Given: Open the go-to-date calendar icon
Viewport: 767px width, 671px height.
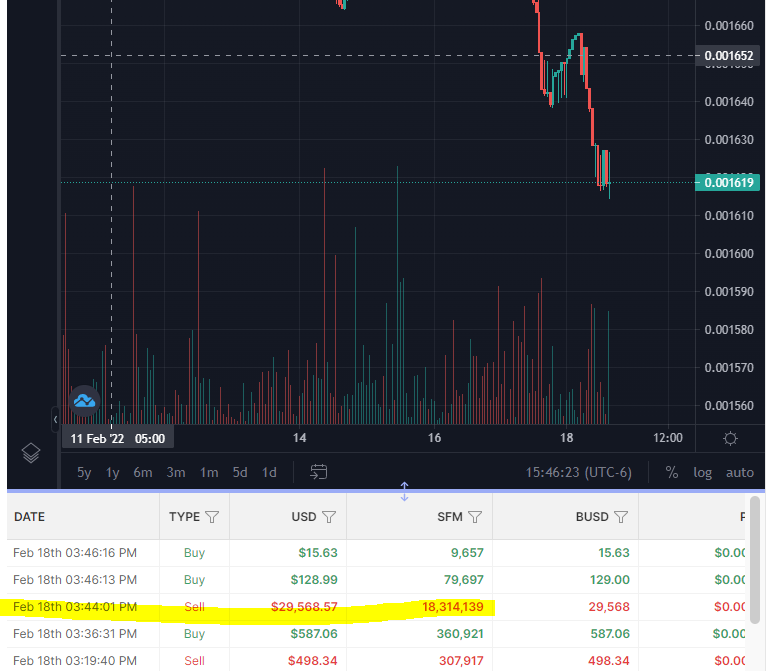Looking at the screenshot, I should pos(318,472).
